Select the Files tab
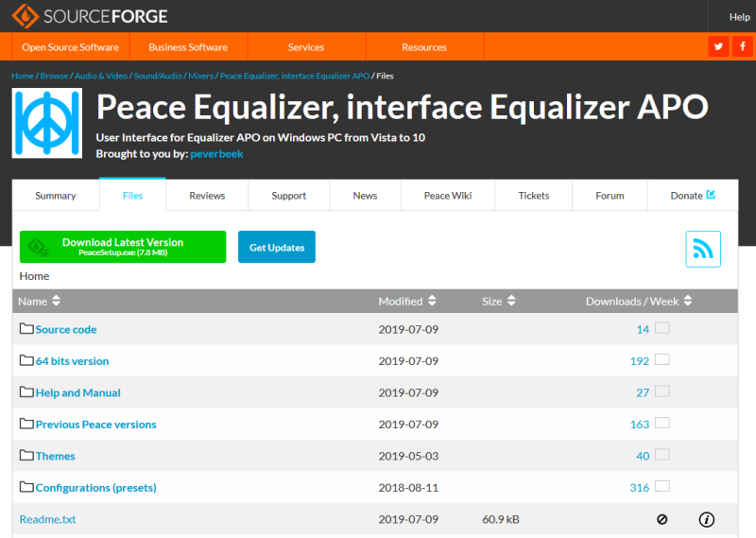Screen dimensions: 756x538 132,195
